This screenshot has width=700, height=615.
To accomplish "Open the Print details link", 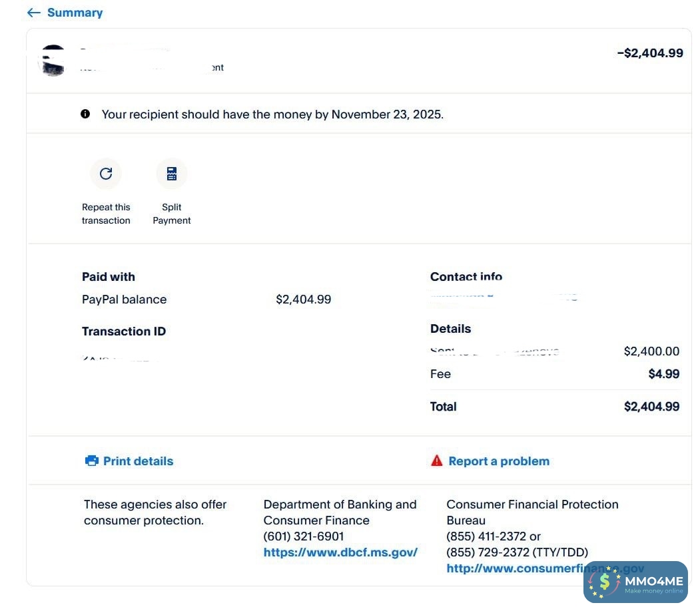I will point(138,461).
